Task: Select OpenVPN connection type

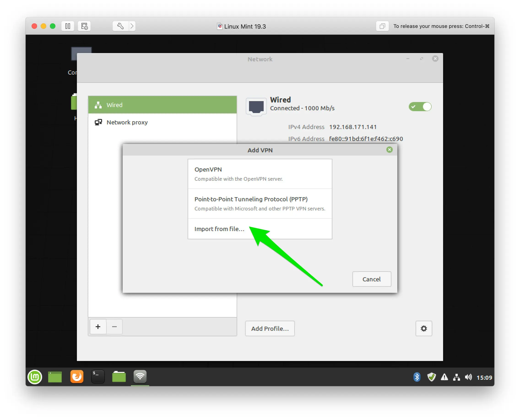Action: 260,174
